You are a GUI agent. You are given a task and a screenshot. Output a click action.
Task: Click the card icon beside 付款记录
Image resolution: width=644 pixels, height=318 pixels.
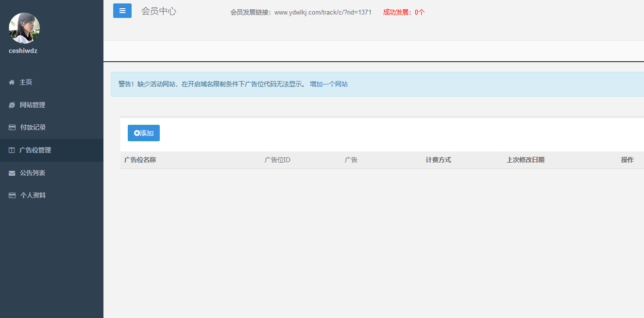pyautogui.click(x=12, y=128)
